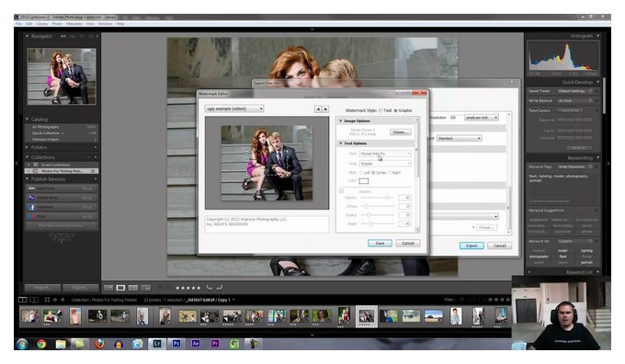
Task: Collapse the Catalog panel
Action: pyautogui.click(x=27, y=119)
